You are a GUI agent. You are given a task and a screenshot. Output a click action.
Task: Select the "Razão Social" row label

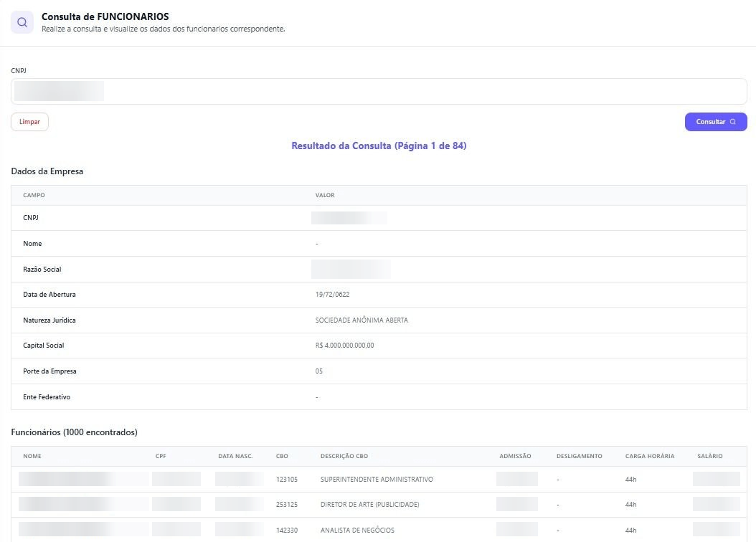[x=42, y=270]
